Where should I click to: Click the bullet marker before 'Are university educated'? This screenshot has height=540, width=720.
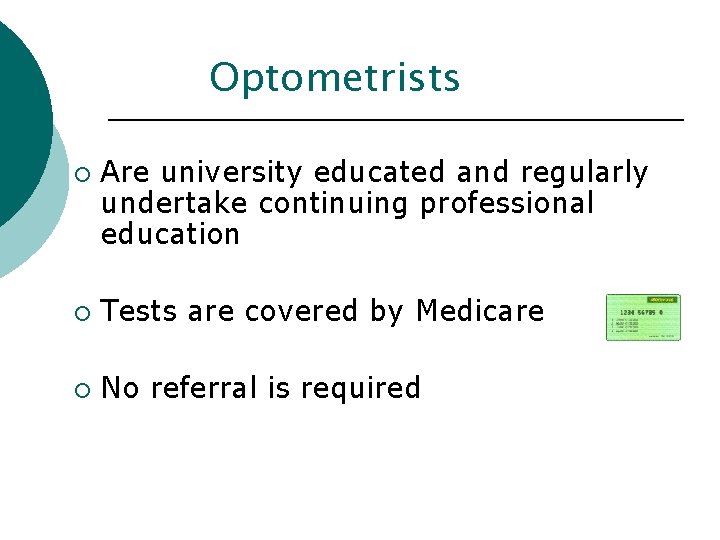[81, 176]
